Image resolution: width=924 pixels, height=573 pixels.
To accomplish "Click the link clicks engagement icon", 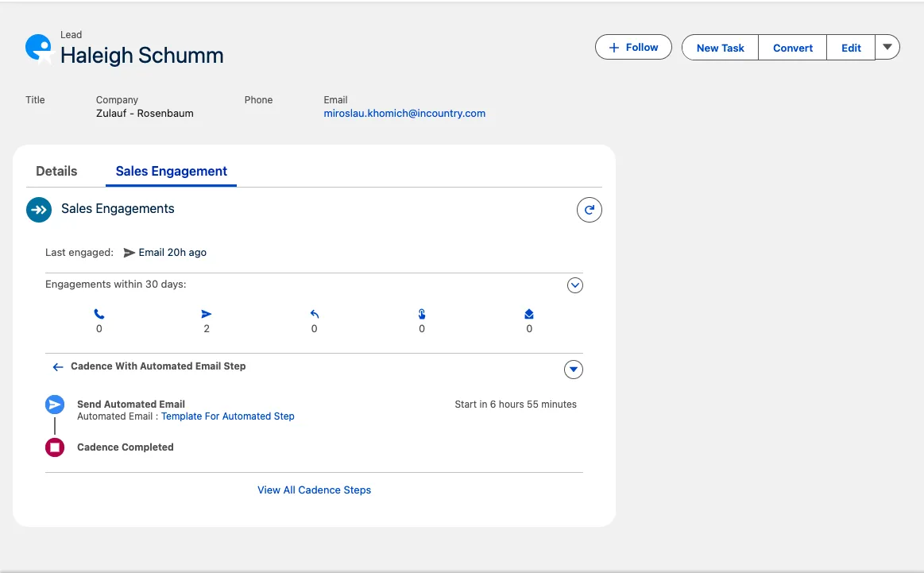I will (x=422, y=315).
